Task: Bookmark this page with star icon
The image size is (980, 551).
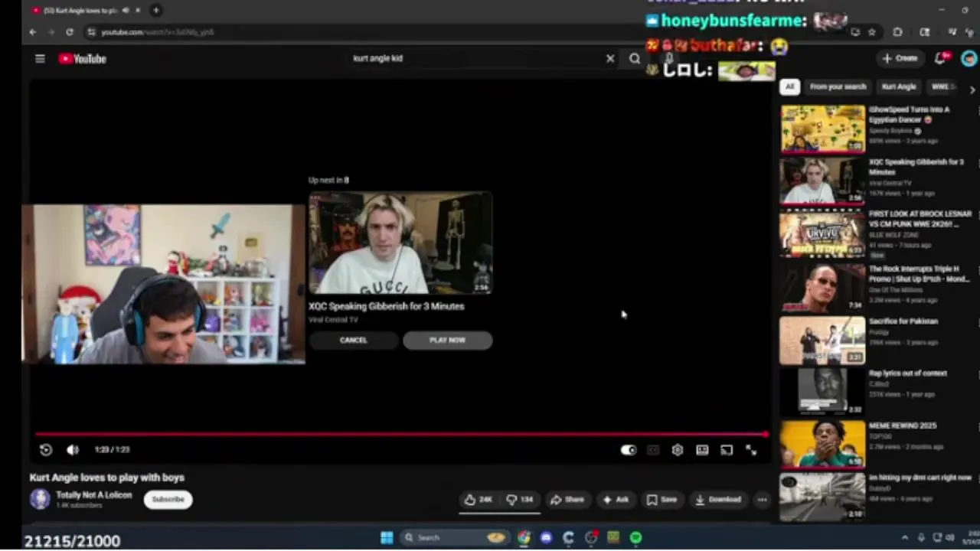Action: [872, 32]
